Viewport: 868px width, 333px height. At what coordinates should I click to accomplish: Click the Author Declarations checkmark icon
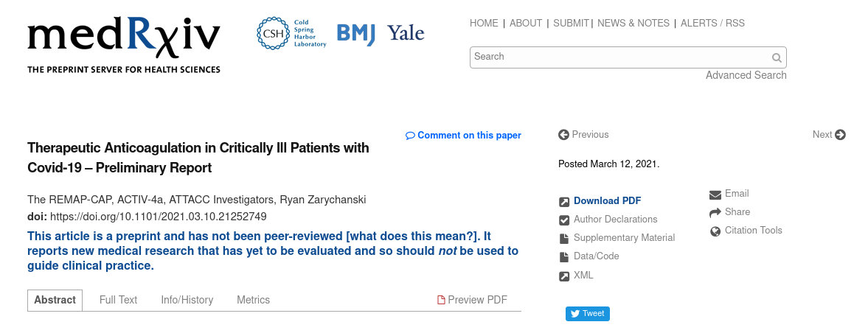(x=564, y=220)
